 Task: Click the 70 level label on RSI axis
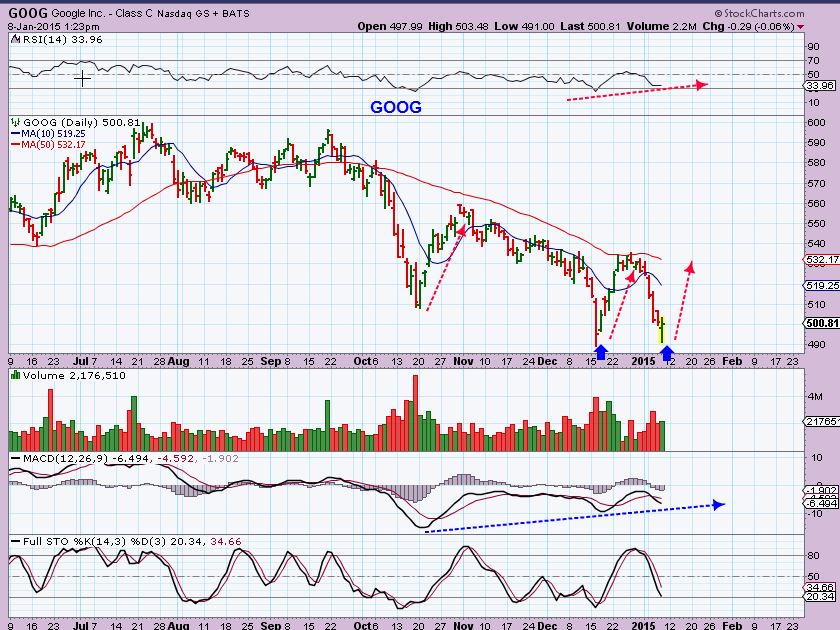(x=813, y=61)
